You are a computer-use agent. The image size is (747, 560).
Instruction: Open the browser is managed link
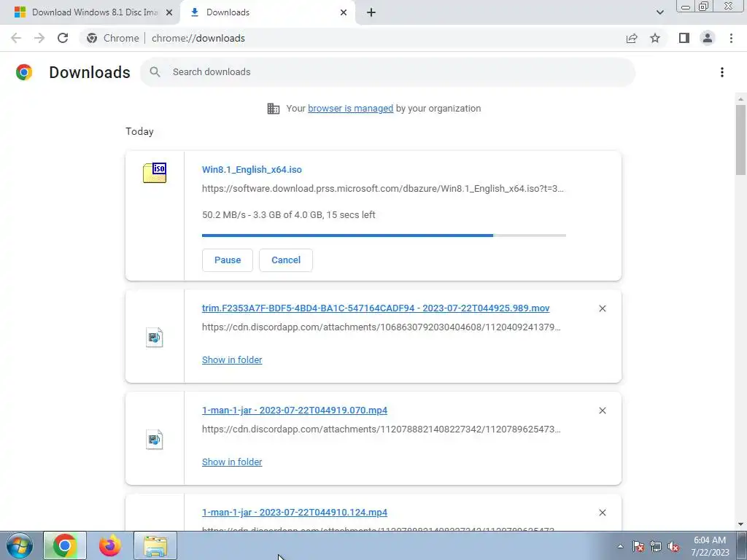[351, 109]
